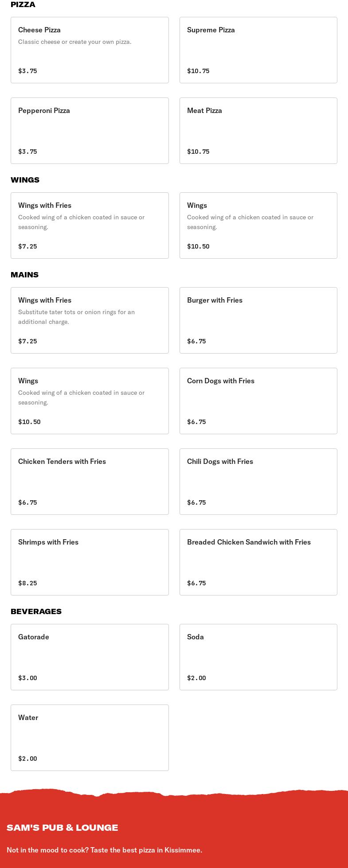Select the Supreme Pizza card
This screenshot has width=348, height=868.
[x=258, y=50]
